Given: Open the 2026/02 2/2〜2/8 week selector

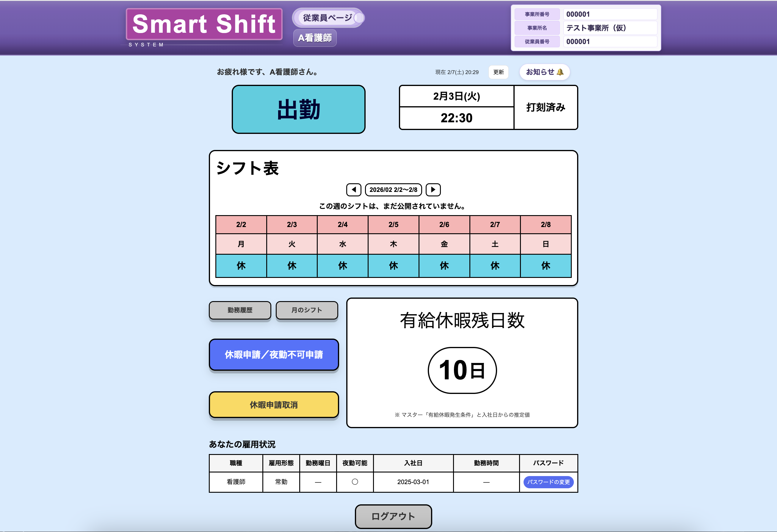Looking at the screenshot, I should pos(393,190).
